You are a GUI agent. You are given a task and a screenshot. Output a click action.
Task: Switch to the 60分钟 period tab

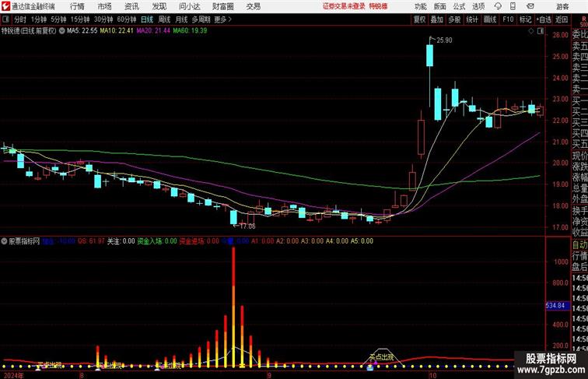pyautogui.click(x=127, y=19)
